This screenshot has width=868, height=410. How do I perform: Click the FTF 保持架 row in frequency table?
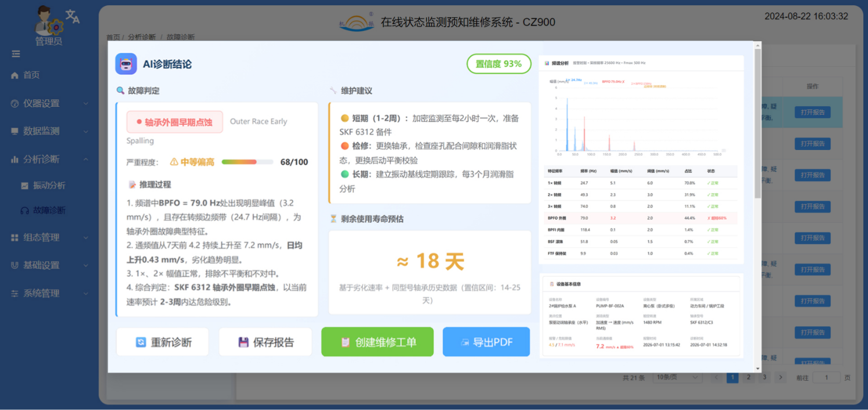pyautogui.click(x=641, y=253)
